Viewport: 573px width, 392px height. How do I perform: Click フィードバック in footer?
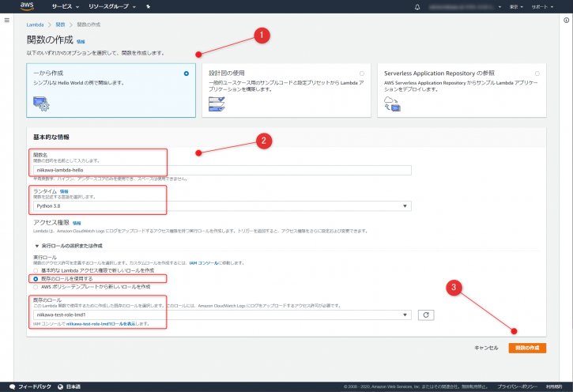coord(35,386)
